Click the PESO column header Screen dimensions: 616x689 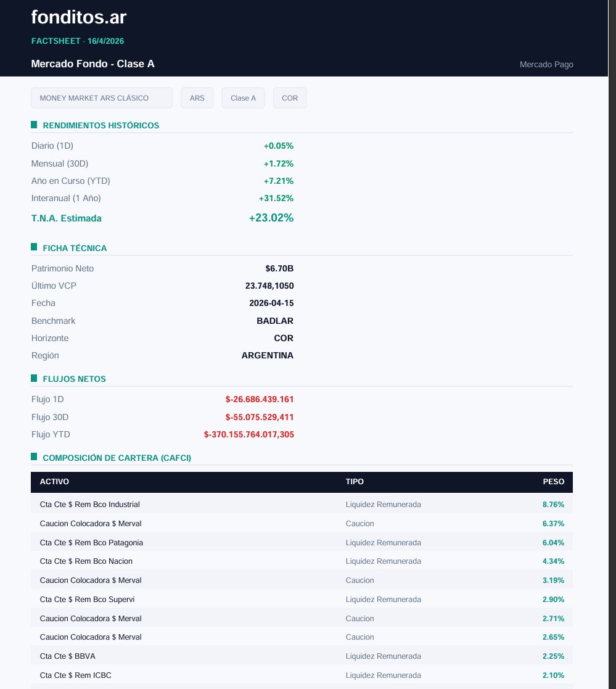554,482
